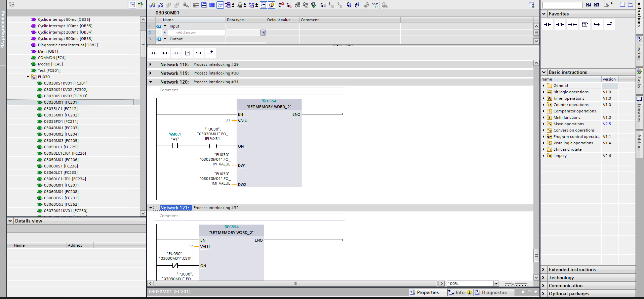Add empty box from editor favorites bar
The height and width of the screenshot is (299, 644).
pos(188,53)
